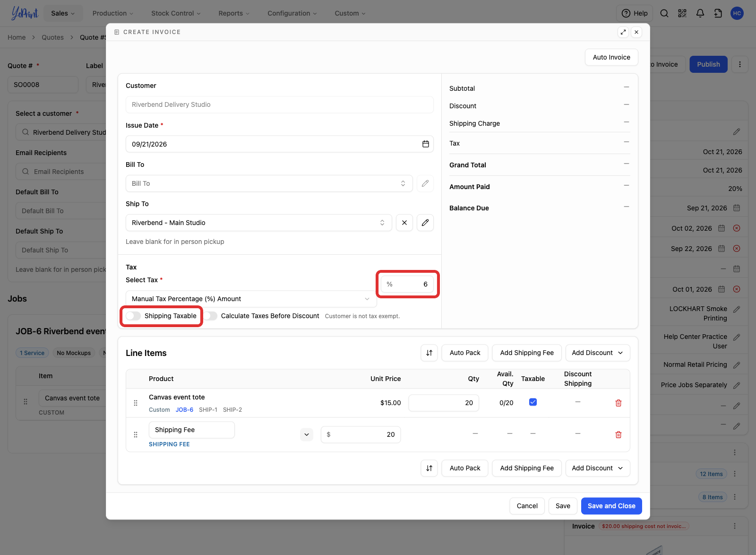Open the Select Tax dropdown
Screen dimensions: 756x555
(x=250, y=299)
